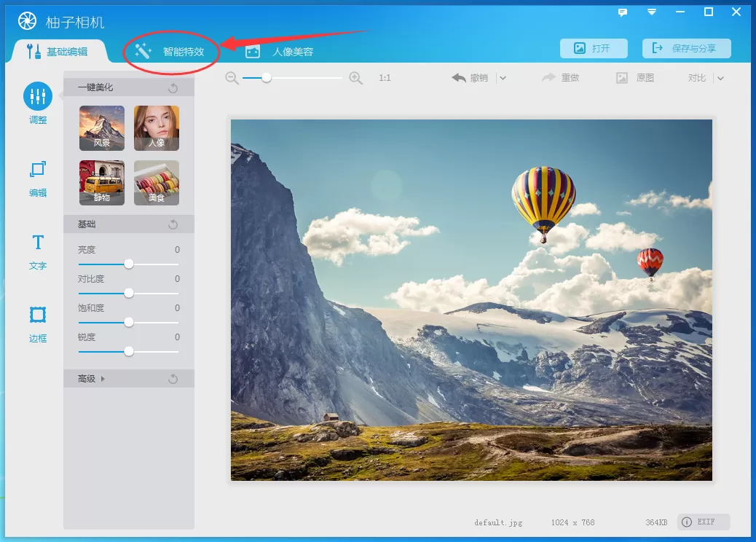
Task: Apply the 静物 still life preset
Action: (x=102, y=183)
